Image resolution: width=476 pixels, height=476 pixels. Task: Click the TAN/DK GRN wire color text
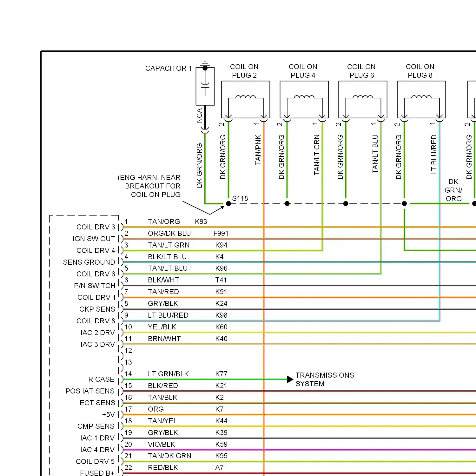pos(169,456)
